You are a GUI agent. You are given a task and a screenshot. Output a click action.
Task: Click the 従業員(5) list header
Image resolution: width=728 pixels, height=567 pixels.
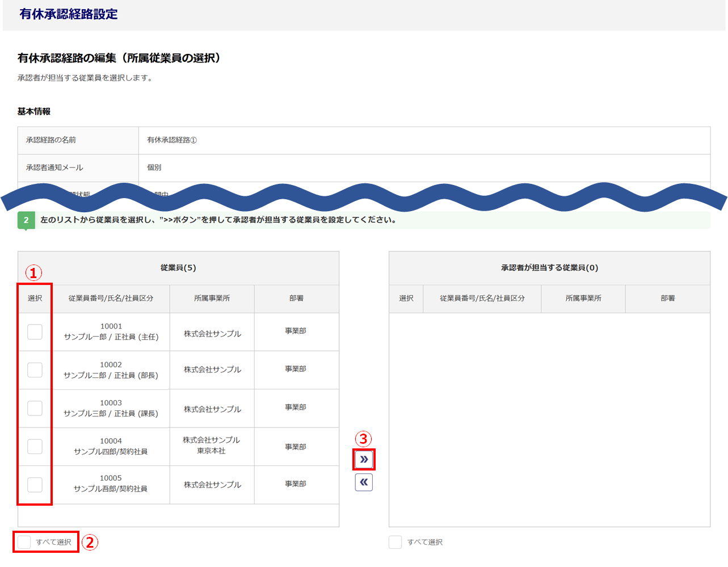178,268
